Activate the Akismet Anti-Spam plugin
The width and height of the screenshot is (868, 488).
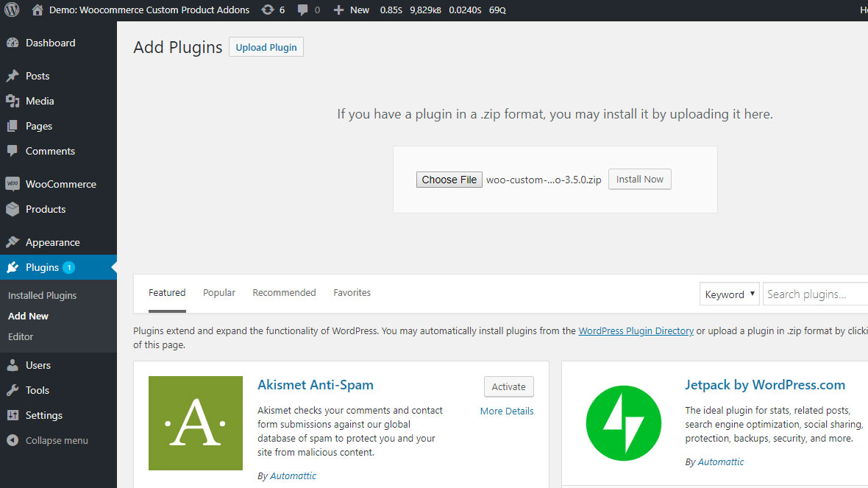[509, 386]
